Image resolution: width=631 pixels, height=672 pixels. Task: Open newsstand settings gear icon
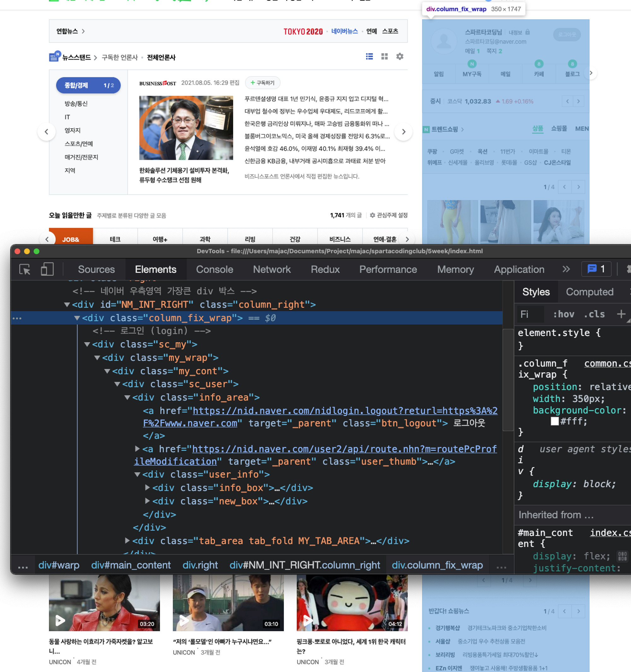click(400, 56)
